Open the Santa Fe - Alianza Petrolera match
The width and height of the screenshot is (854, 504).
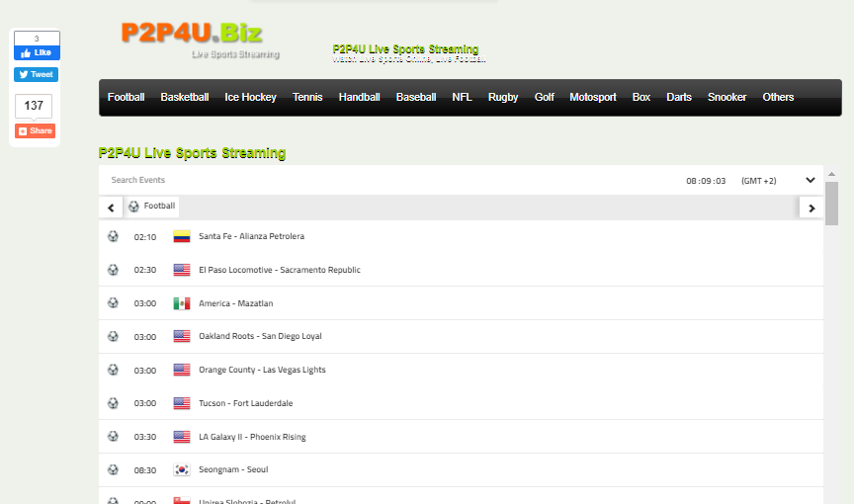click(251, 237)
